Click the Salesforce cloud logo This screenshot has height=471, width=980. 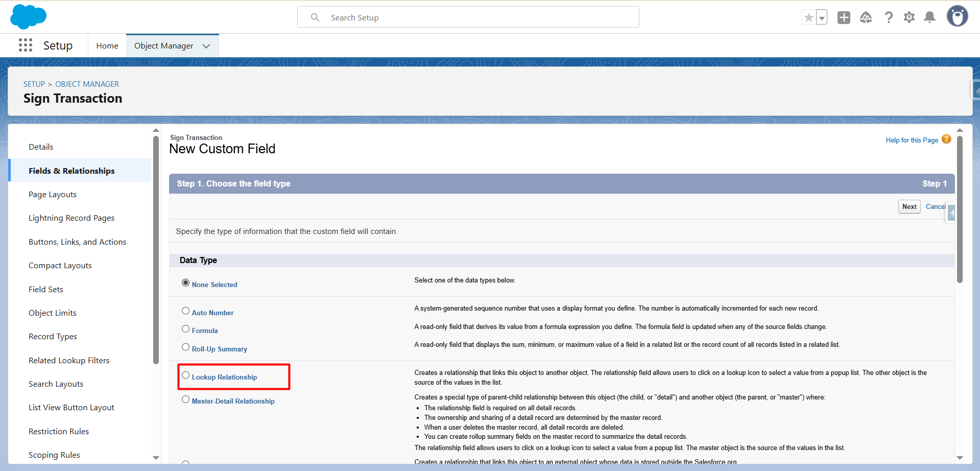[28, 17]
